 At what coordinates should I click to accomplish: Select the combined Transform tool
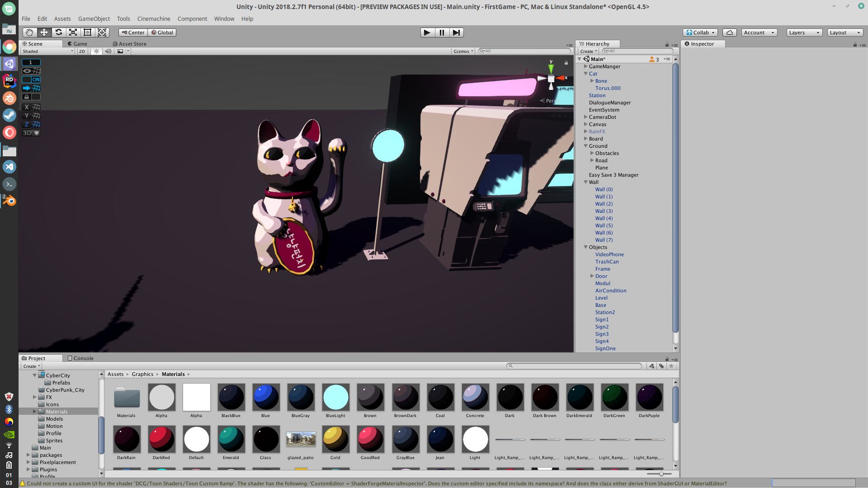102,33
